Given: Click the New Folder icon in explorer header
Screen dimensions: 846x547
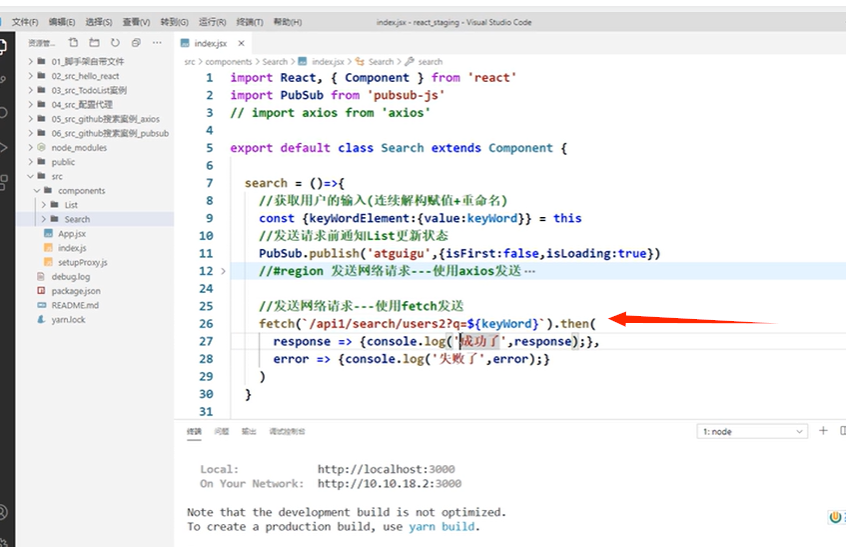Looking at the screenshot, I should (94, 43).
